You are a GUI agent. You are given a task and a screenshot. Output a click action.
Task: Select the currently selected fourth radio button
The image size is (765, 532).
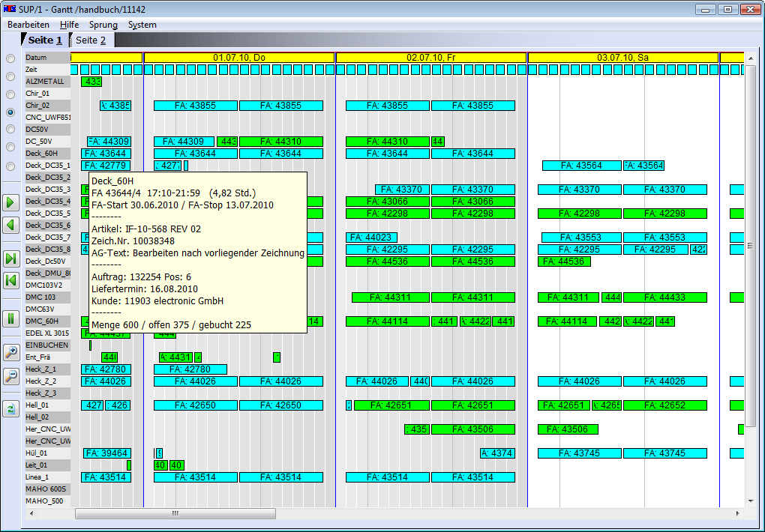coord(10,112)
